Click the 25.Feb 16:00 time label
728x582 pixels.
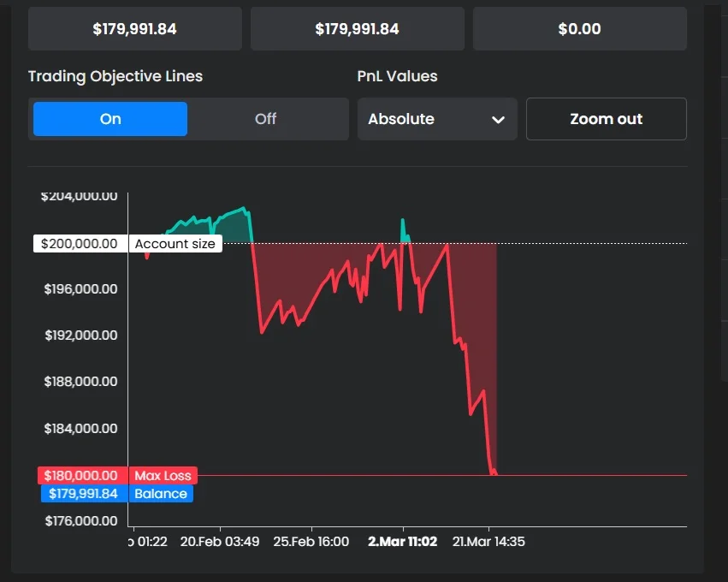pyautogui.click(x=311, y=542)
